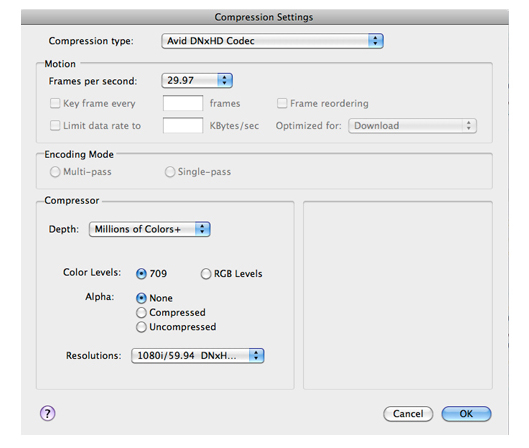Click the Cancel button
Image resolution: width=529 pixels, height=448 pixels.
408,414
